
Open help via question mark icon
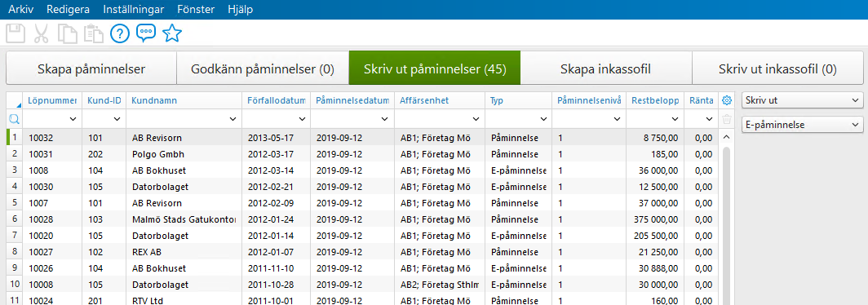pos(120,33)
